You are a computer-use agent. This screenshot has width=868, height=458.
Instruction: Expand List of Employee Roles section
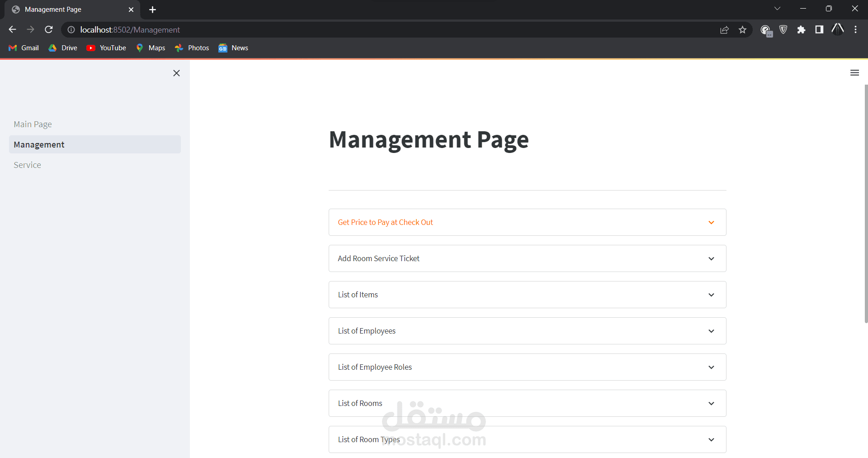(x=527, y=367)
